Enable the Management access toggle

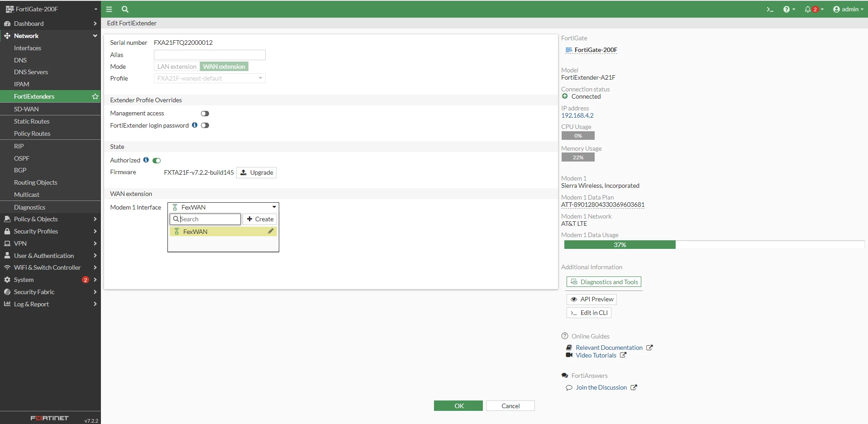coord(205,114)
